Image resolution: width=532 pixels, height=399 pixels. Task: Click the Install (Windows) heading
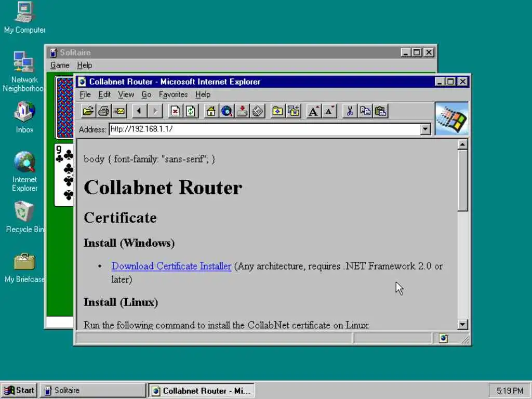point(129,243)
